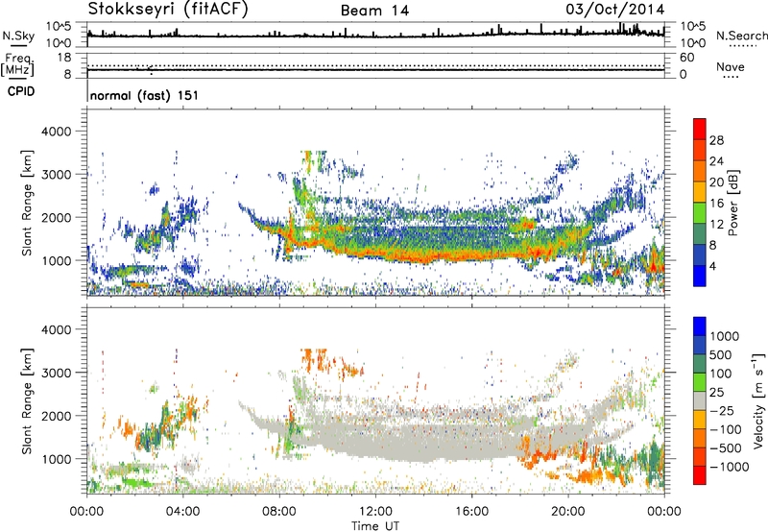Image resolution: width=768 pixels, height=532 pixels.
Task: Click the '12:00' time axis label
Action: click(375, 512)
